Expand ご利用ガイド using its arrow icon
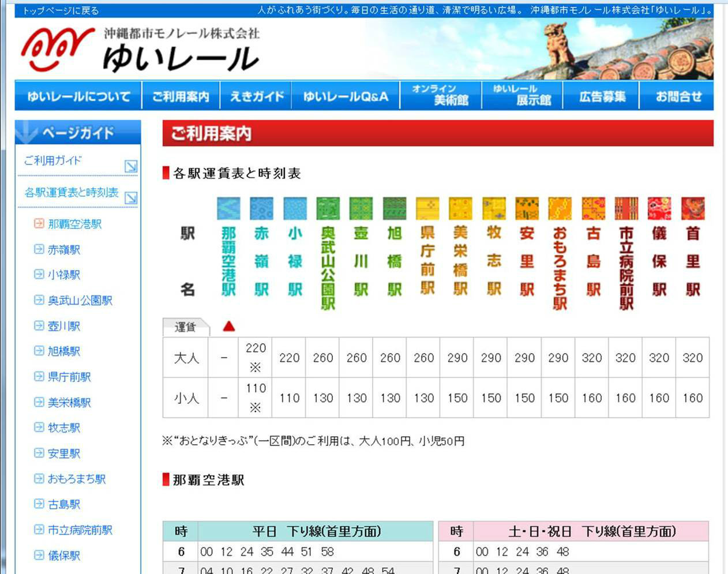The image size is (728, 574). click(131, 166)
